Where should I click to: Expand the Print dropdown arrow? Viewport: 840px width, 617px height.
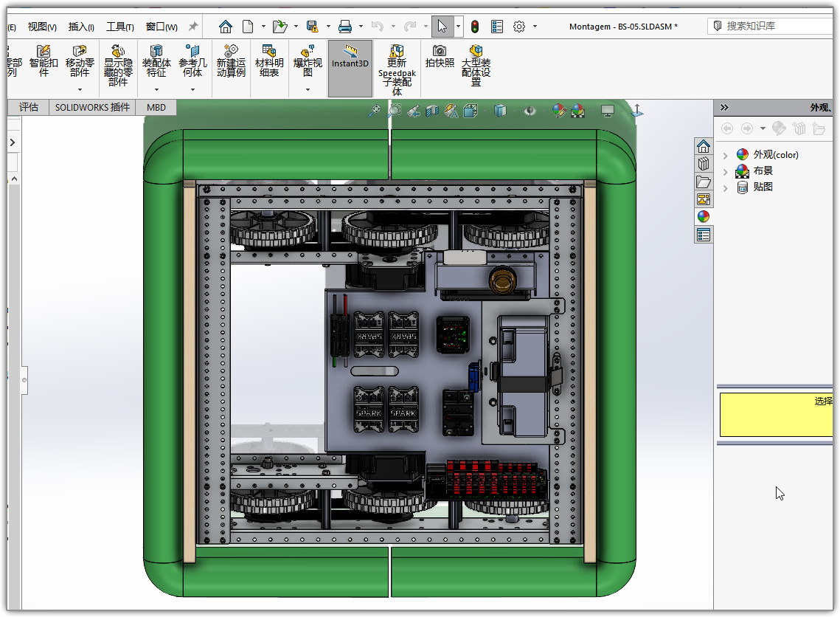point(361,27)
